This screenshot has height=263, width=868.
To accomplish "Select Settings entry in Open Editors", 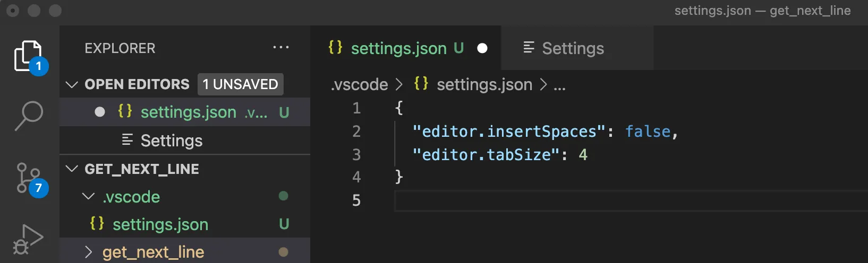I will 171,141.
